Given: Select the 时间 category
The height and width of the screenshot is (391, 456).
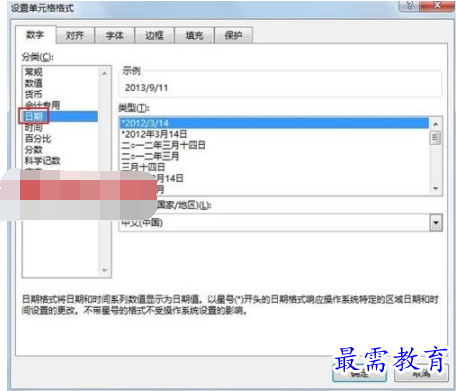Looking at the screenshot, I should point(61,127).
